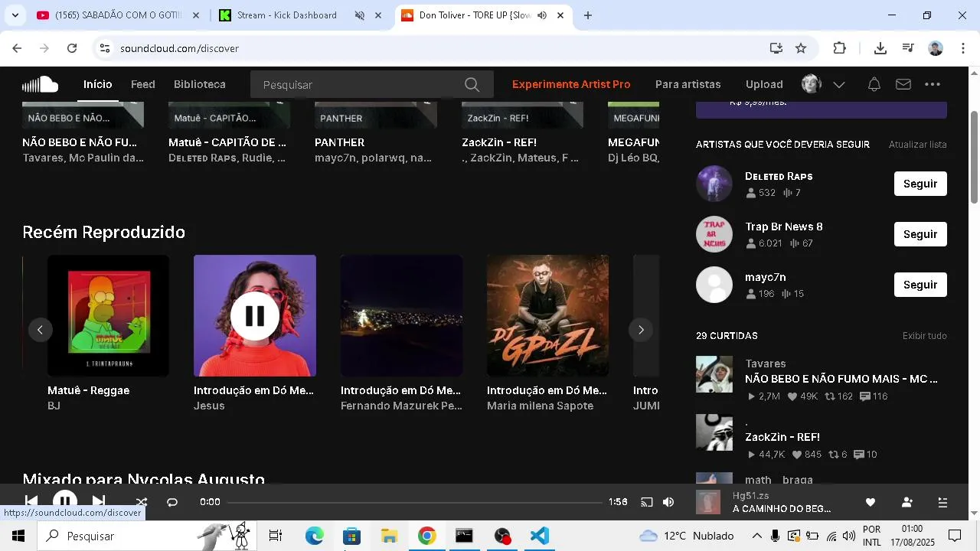Open File Explorer from taskbar

click(x=389, y=536)
